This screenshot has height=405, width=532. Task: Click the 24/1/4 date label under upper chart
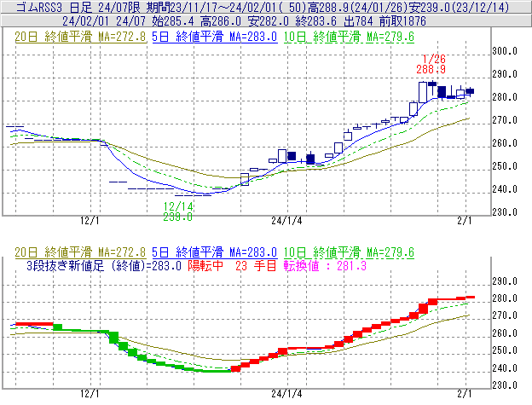coord(286,221)
